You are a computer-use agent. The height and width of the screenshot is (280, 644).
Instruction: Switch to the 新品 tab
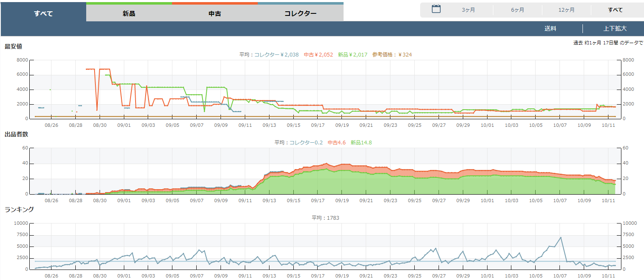[x=129, y=13]
